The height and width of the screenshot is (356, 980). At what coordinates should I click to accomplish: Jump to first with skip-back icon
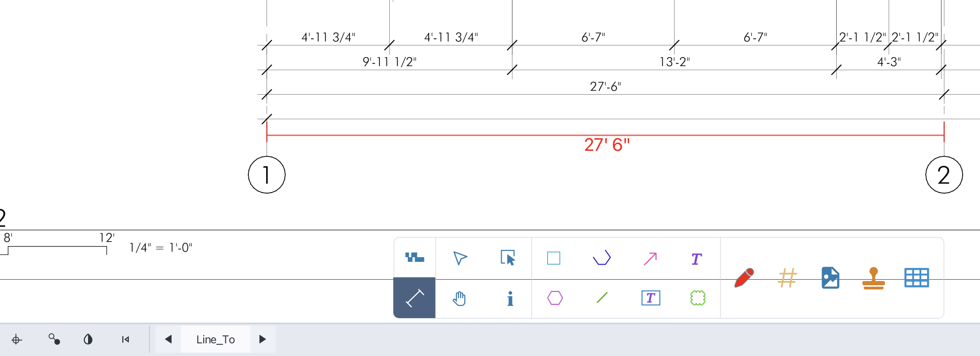pyautogui.click(x=125, y=339)
